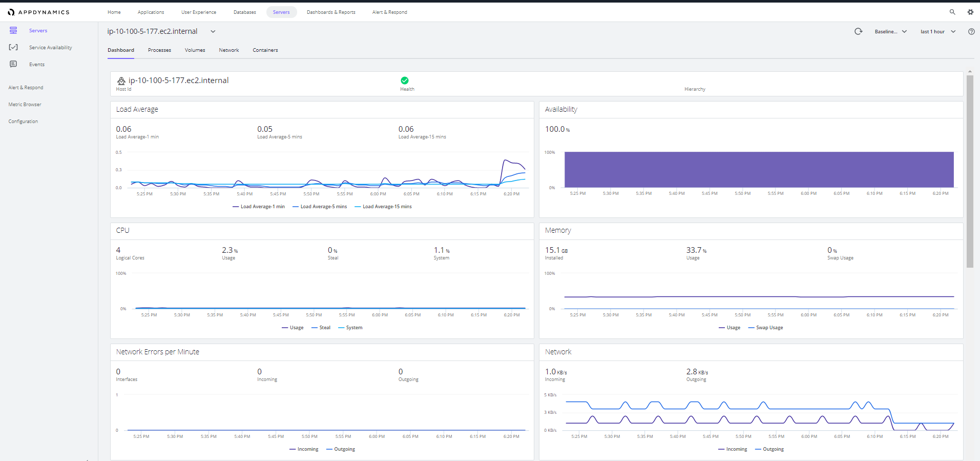This screenshot has height=461, width=980.
Task: Open Configuration link in sidebar
Action: [x=23, y=122]
